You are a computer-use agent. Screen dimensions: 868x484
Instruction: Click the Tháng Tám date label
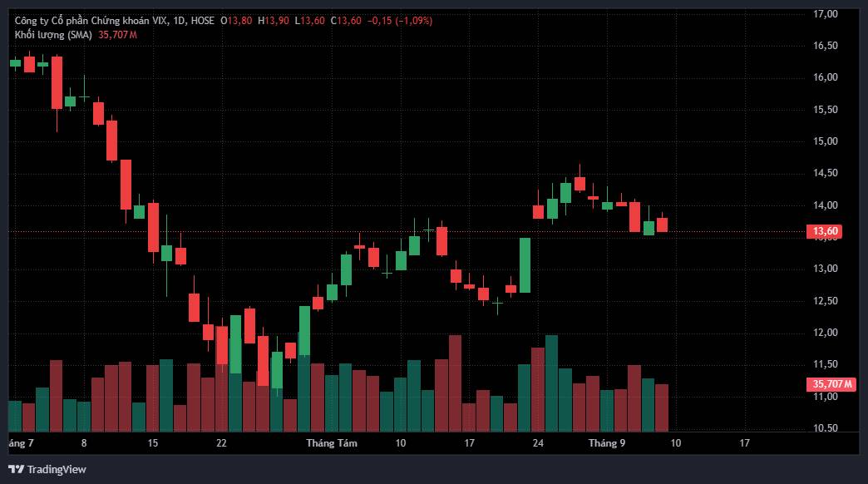click(332, 443)
